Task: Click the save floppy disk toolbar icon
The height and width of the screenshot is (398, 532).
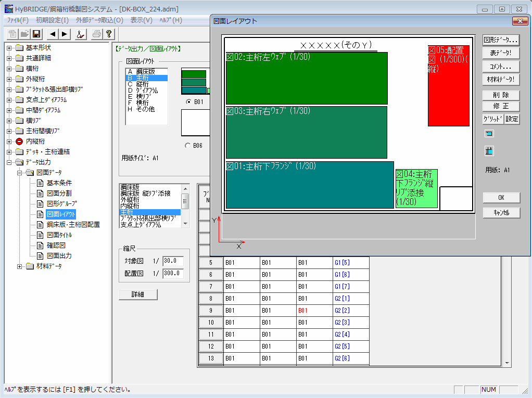Action: (x=36, y=34)
